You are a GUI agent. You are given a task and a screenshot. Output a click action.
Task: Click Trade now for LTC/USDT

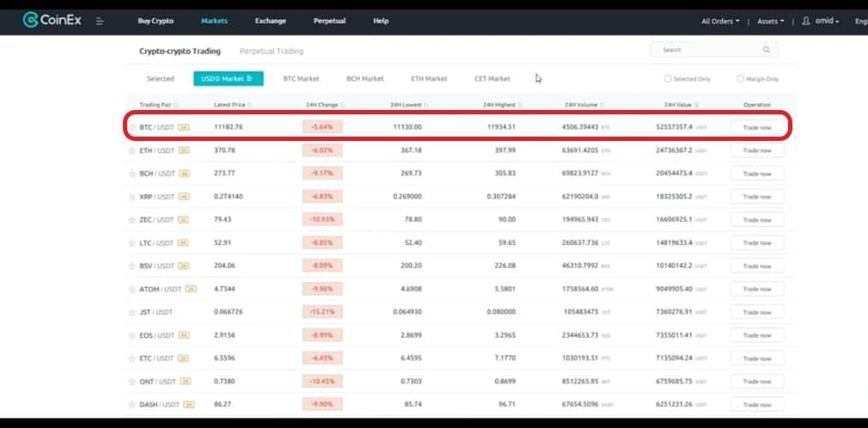(757, 243)
